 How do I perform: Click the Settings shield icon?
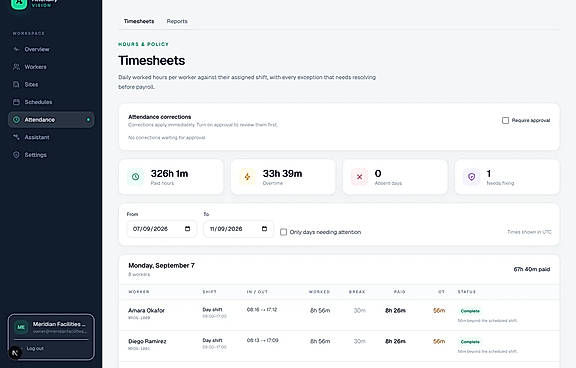(x=16, y=155)
